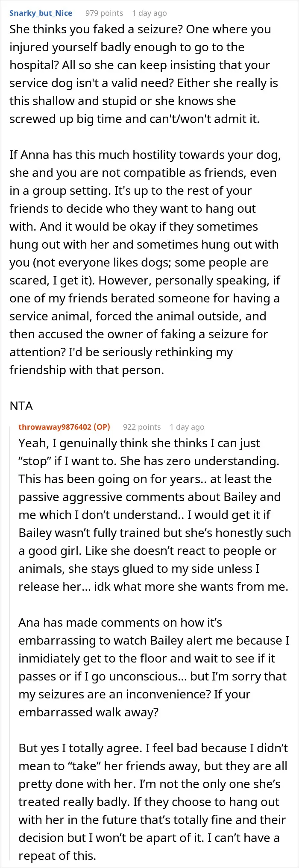
Task: Click the 922 points score
Action: click(142, 427)
